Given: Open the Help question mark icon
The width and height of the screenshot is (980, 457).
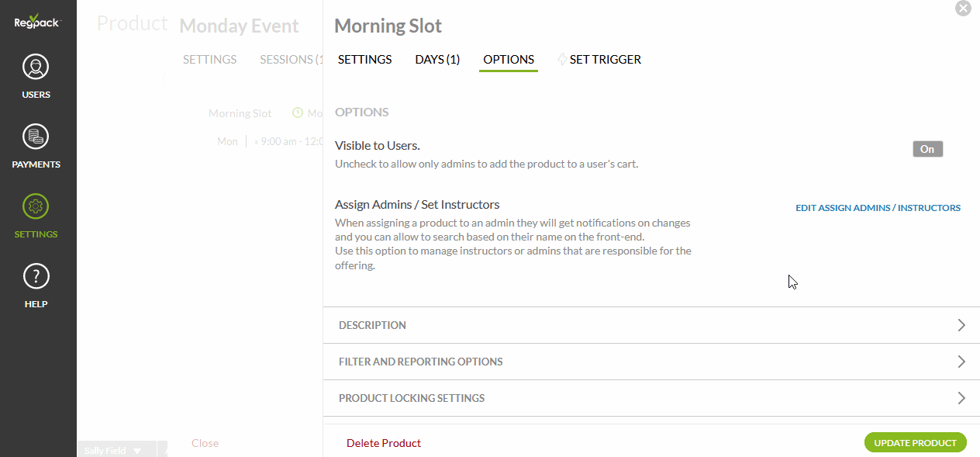Looking at the screenshot, I should (x=36, y=277).
